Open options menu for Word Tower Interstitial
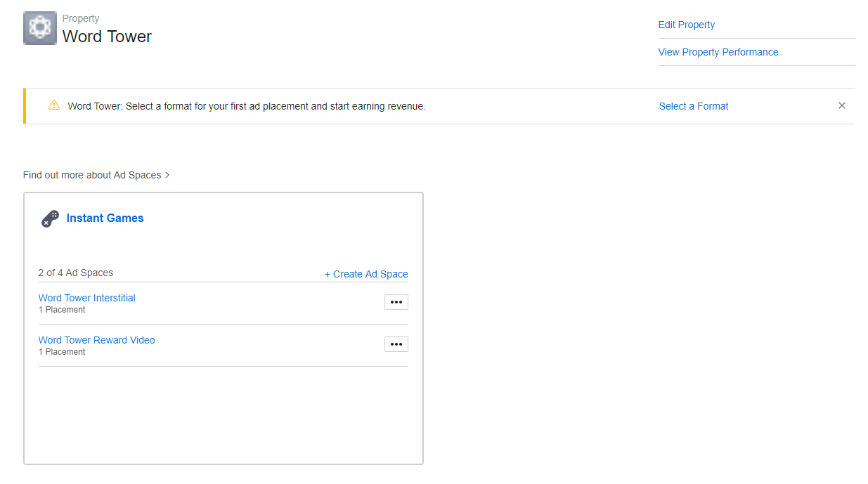Screen dimensions: 868x484 (x=396, y=302)
